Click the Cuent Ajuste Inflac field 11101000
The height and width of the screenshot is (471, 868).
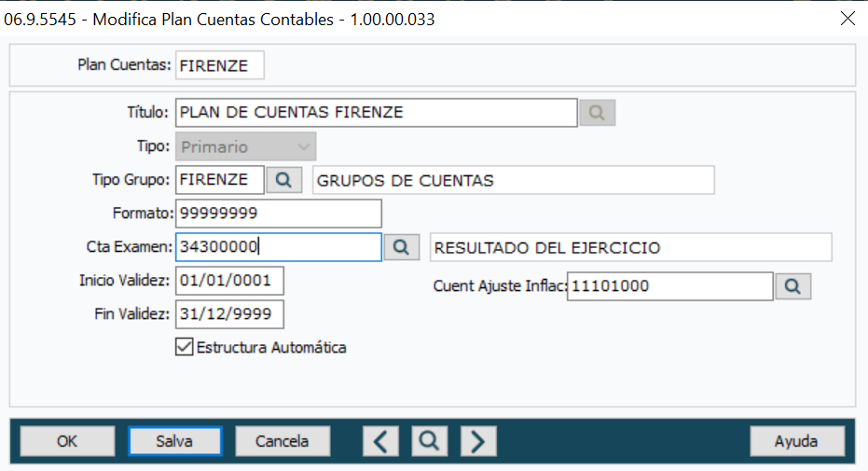[669, 286]
